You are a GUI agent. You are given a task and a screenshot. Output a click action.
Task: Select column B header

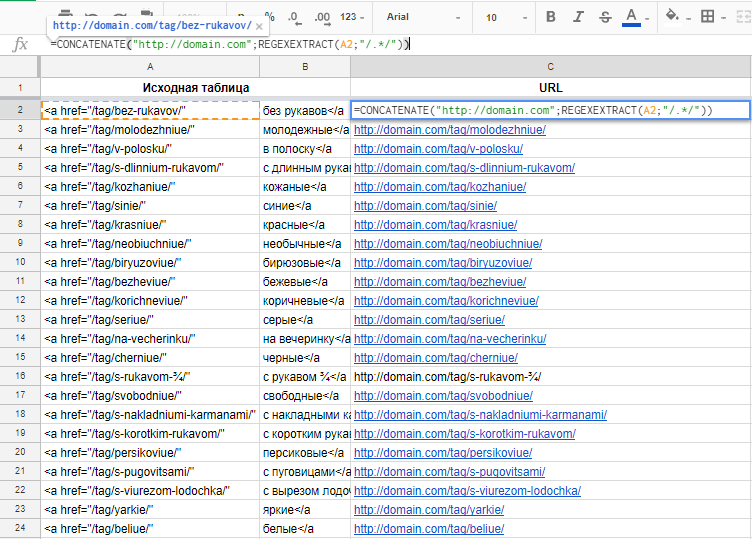[x=305, y=67]
